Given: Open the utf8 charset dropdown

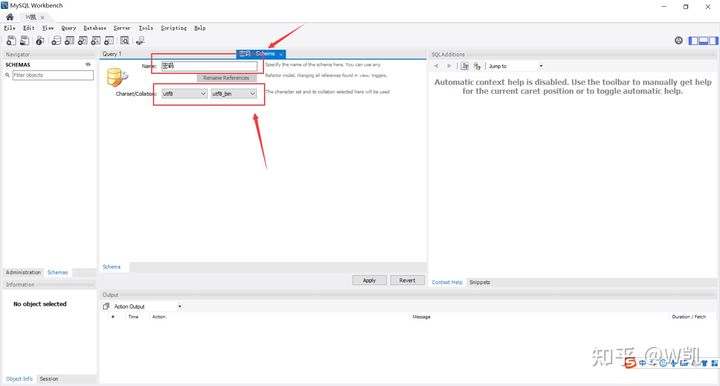Looking at the screenshot, I should [184, 94].
